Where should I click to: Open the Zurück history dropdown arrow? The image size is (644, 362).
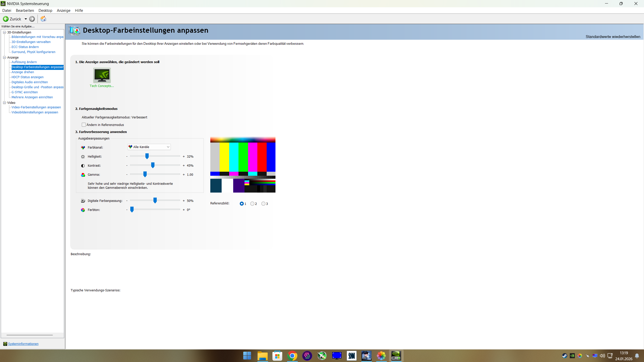coord(26,19)
